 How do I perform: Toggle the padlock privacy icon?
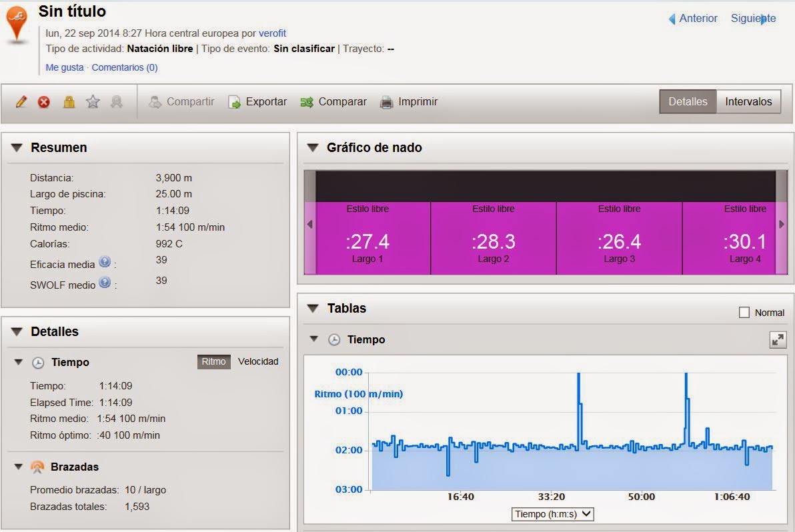click(x=69, y=102)
